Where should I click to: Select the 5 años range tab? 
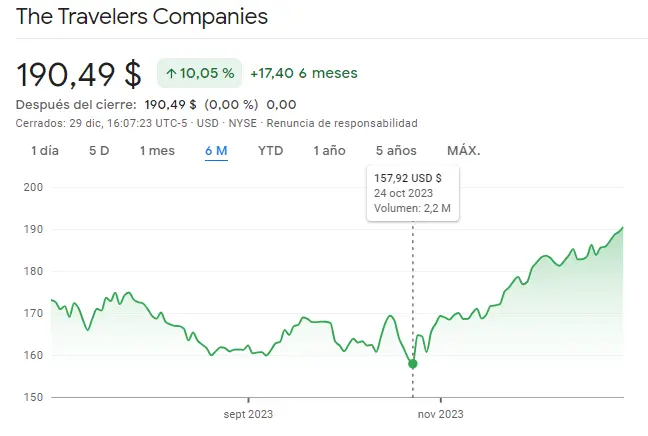396,151
